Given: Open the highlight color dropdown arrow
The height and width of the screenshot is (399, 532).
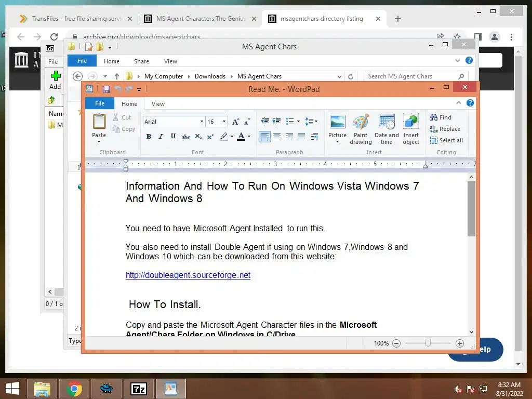Looking at the screenshot, I should pyautogui.click(x=232, y=137).
